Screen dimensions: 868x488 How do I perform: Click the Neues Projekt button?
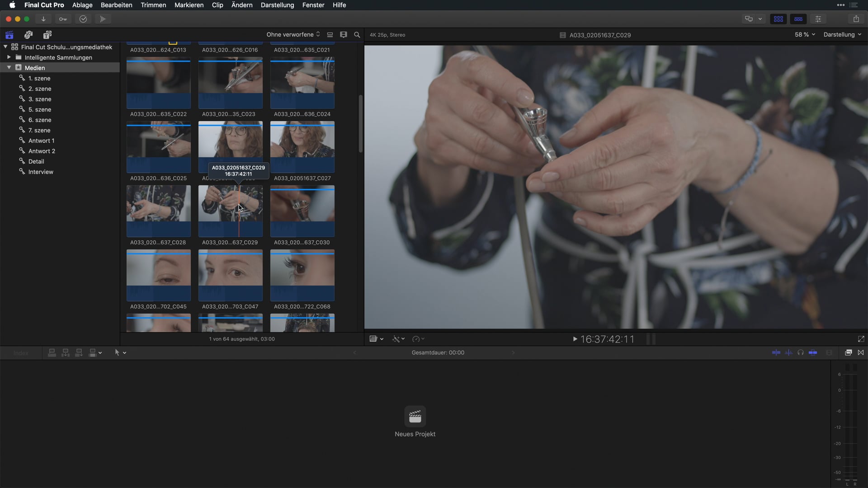point(415,417)
